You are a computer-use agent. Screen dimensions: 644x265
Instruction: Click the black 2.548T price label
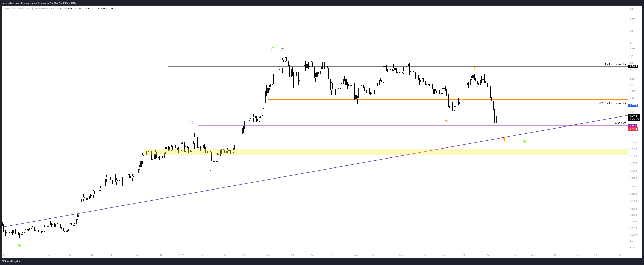click(x=633, y=67)
